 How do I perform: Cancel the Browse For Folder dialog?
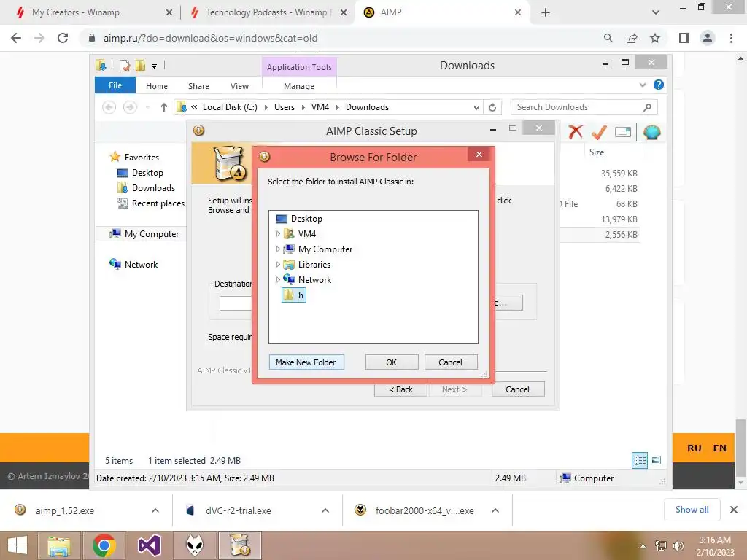(450, 362)
